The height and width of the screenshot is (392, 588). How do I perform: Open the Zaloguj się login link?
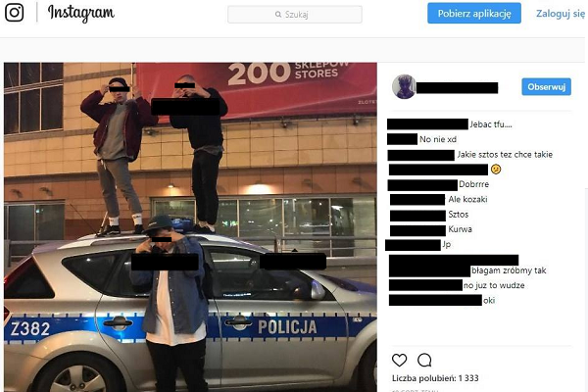561,14
